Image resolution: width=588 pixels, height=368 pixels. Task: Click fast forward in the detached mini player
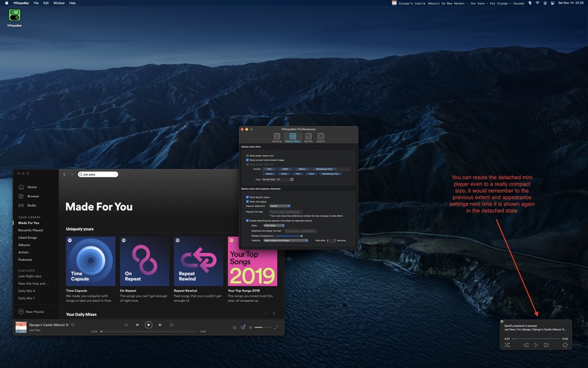click(547, 345)
